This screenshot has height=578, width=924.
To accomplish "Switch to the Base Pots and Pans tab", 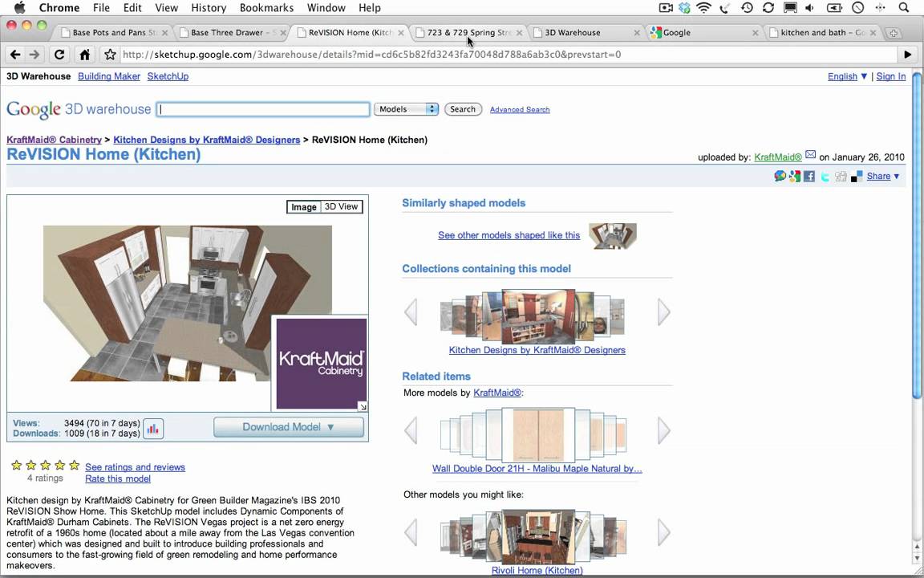I will (112, 33).
